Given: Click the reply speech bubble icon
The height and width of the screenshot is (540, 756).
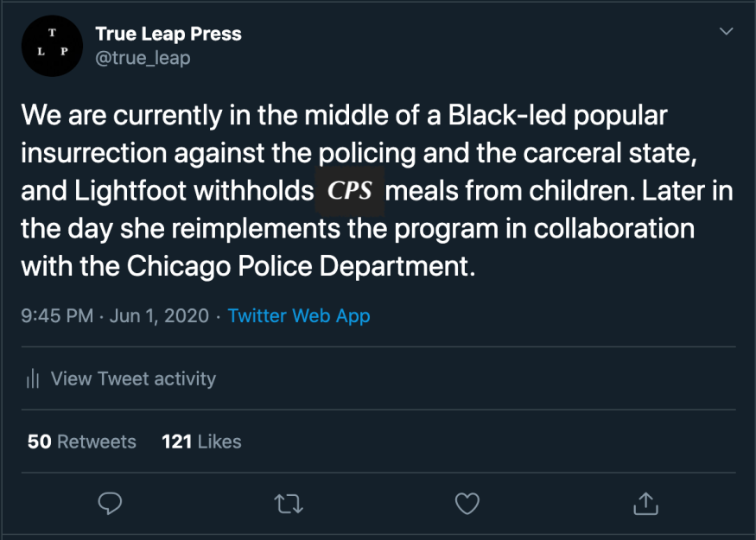Looking at the screenshot, I should 110,502.
